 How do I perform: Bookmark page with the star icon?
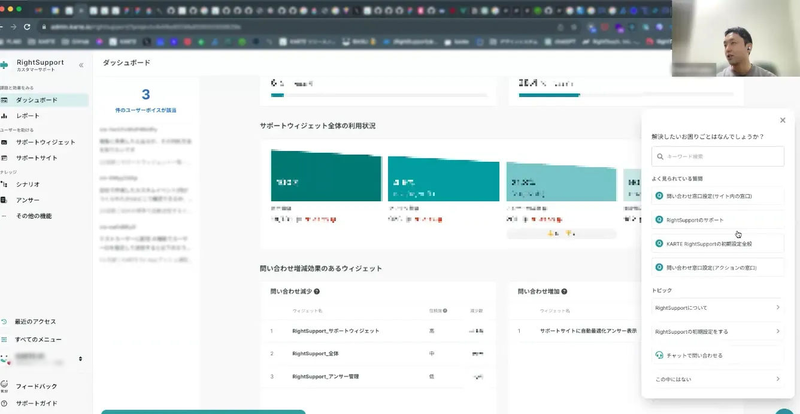click(574, 27)
